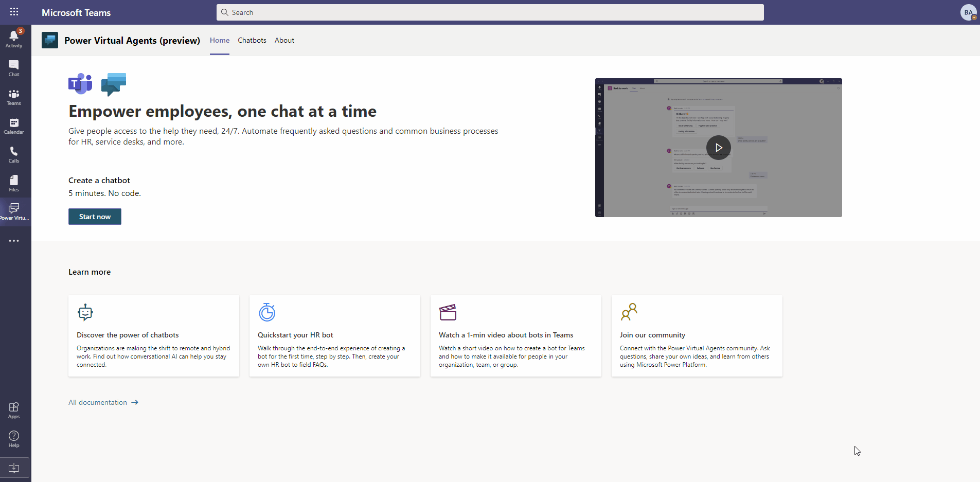The height and width of the screenshot is (482, 980).
Task: Open the Calendar
Action: point(13,124)
